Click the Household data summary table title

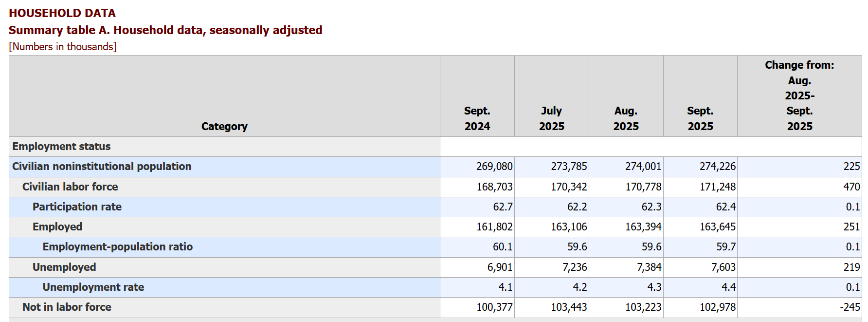point(165,30)
